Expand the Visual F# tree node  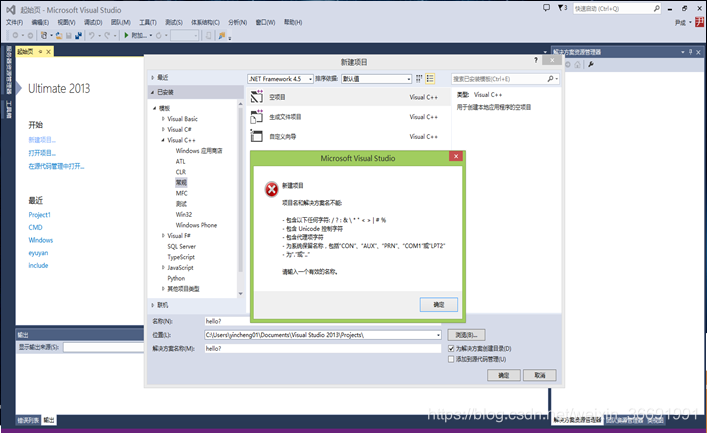(x=163, y=235)
